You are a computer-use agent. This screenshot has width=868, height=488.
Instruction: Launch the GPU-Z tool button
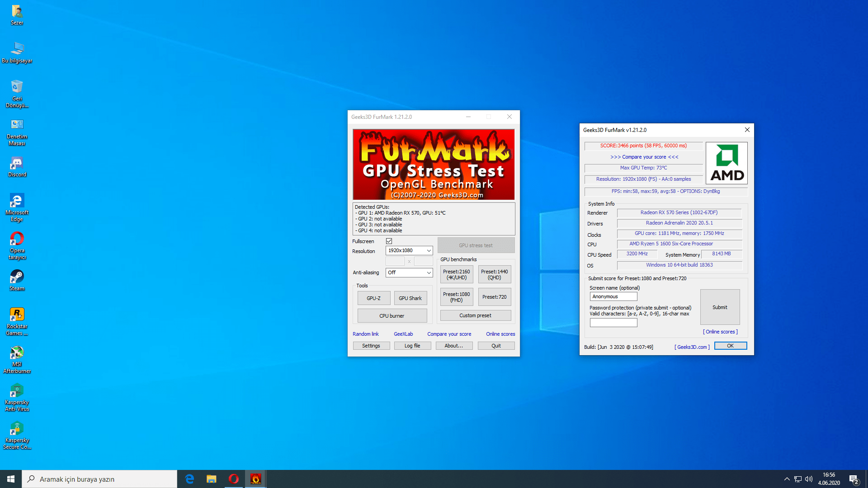coord(373,298)
